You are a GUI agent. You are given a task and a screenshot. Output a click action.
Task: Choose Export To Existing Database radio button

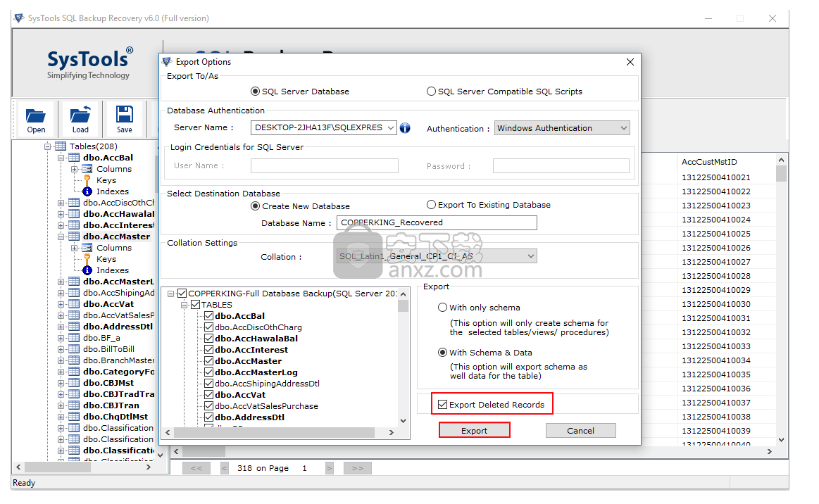431,205
